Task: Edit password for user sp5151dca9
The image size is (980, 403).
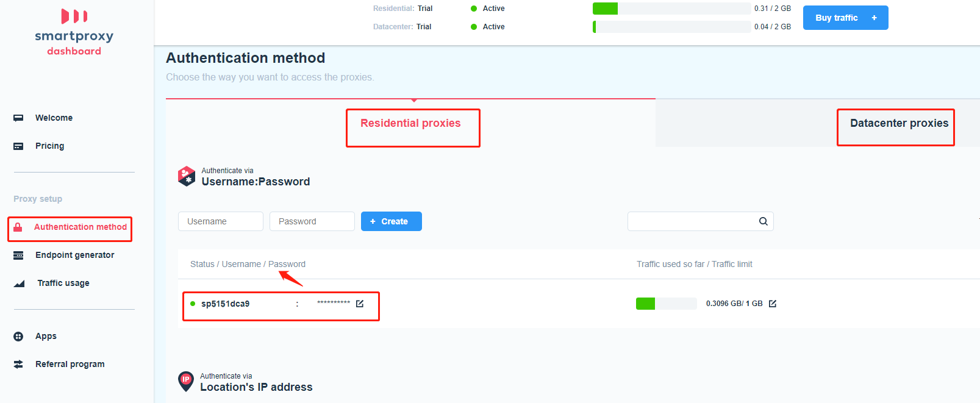Action: click(x=360, y=304)
